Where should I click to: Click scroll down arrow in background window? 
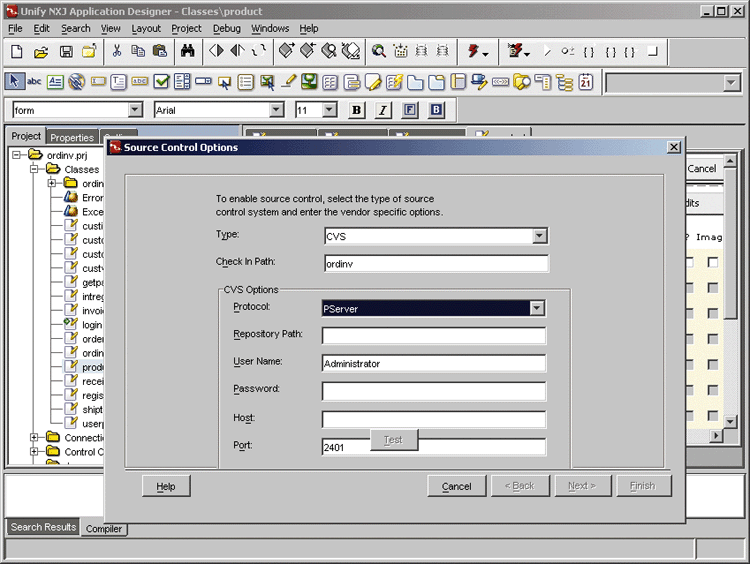click(x=729, y=421)
